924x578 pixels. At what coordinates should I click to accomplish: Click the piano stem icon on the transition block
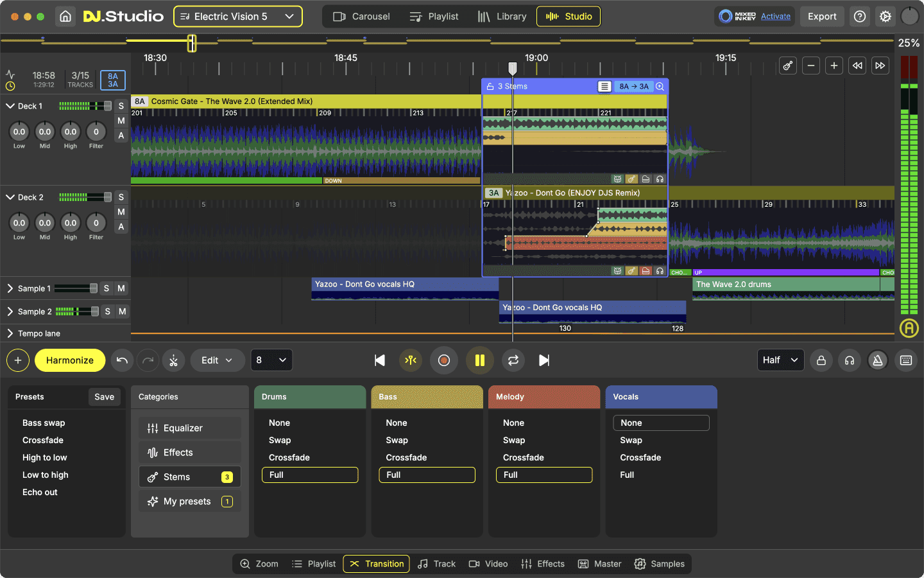646,270
